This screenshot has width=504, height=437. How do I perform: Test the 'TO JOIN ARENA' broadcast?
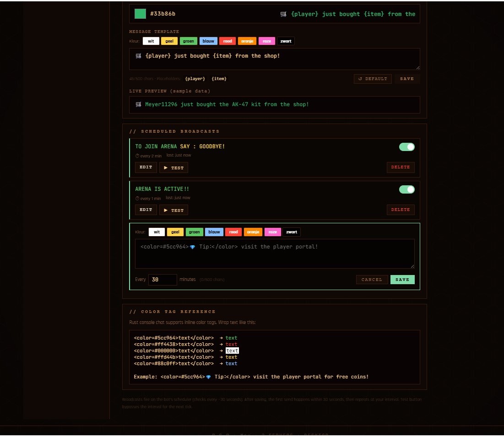pyautogui.click(x=173, y=167)
